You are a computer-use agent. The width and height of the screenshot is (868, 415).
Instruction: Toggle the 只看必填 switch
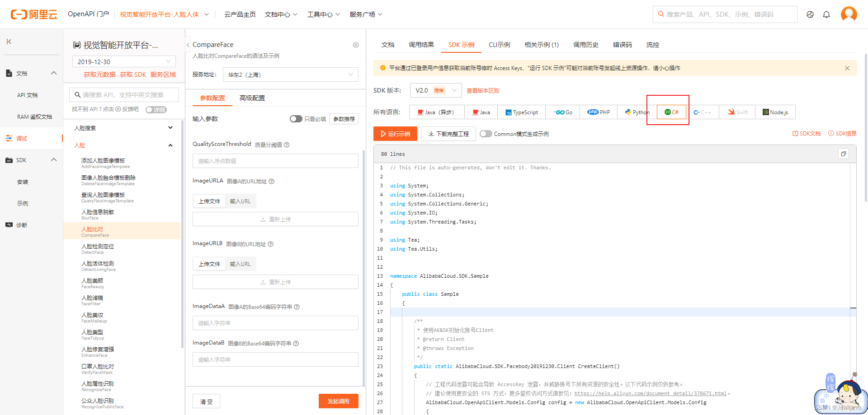click(x=296, y=119)
